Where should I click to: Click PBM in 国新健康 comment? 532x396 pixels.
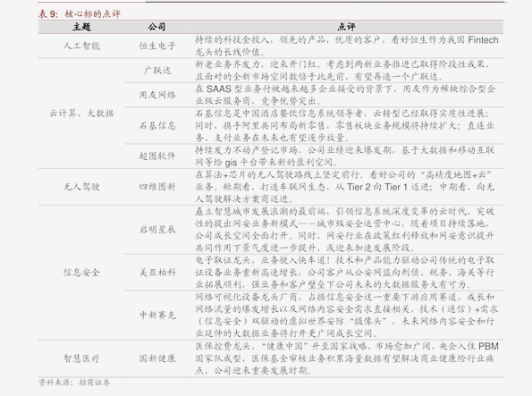tap(488, 347)
